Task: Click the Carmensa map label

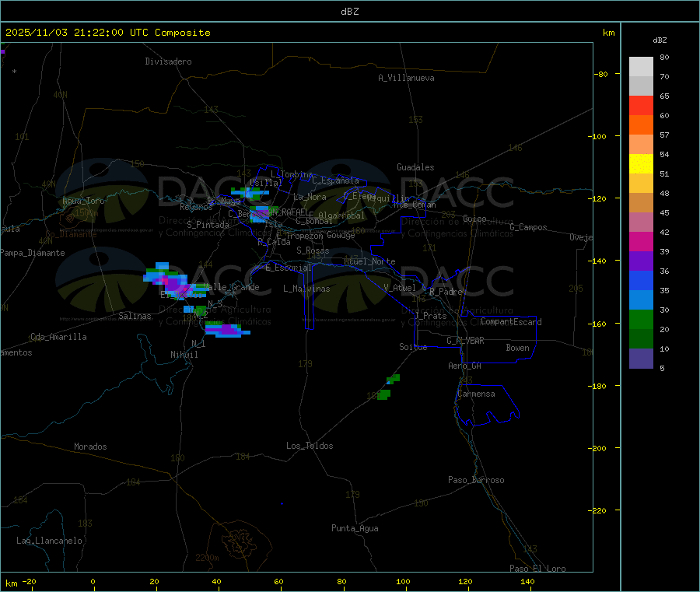Action: click(476, 394)
